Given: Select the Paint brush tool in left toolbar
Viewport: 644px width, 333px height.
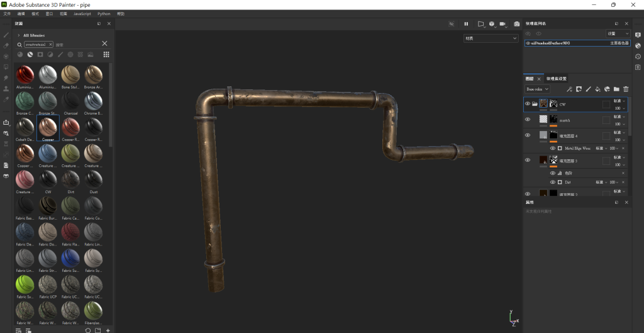Looking at the screenshot, I should pyautogui.click(x=6, y=35).
